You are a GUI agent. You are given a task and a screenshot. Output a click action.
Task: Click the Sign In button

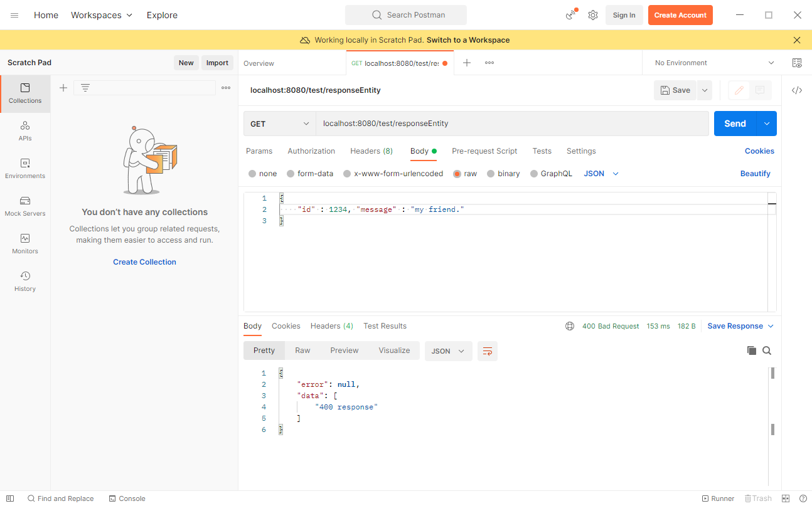click(x=624, y=15)
